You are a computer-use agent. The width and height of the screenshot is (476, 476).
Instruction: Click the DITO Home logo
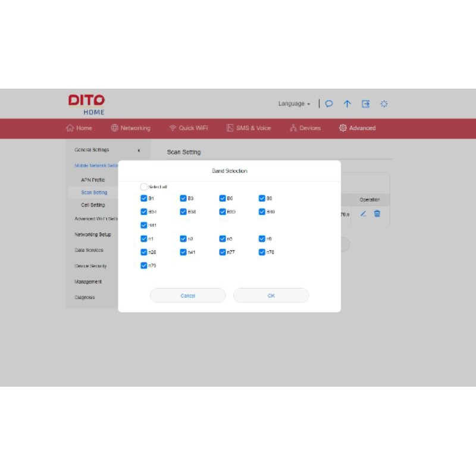coord(86,104)
